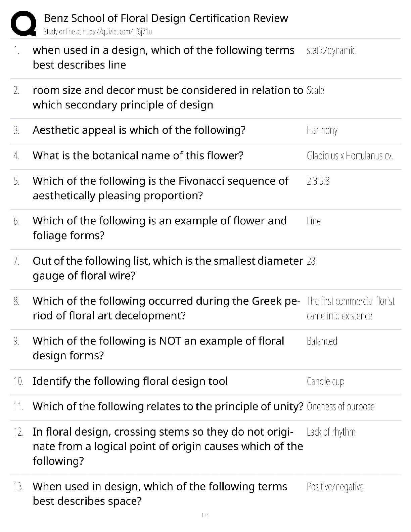Select the answer 'static/dynamic'
Screen dimensions: 411x532
click(331, 50)
